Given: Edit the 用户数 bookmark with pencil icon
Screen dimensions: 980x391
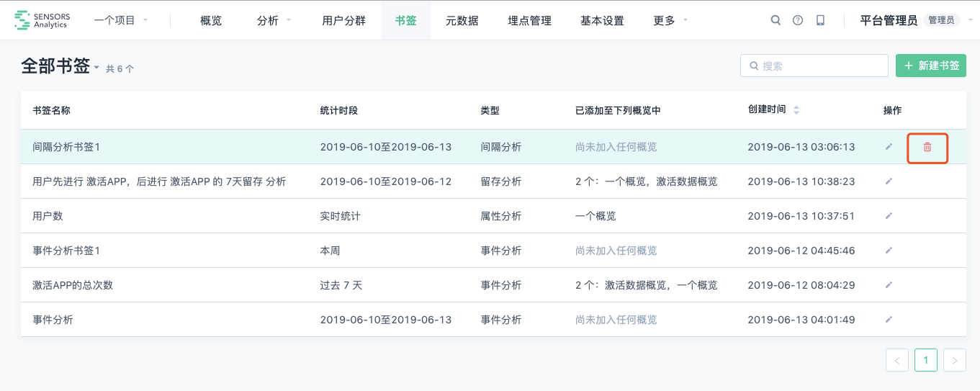Looking at the screenshot, I should 889,216.
